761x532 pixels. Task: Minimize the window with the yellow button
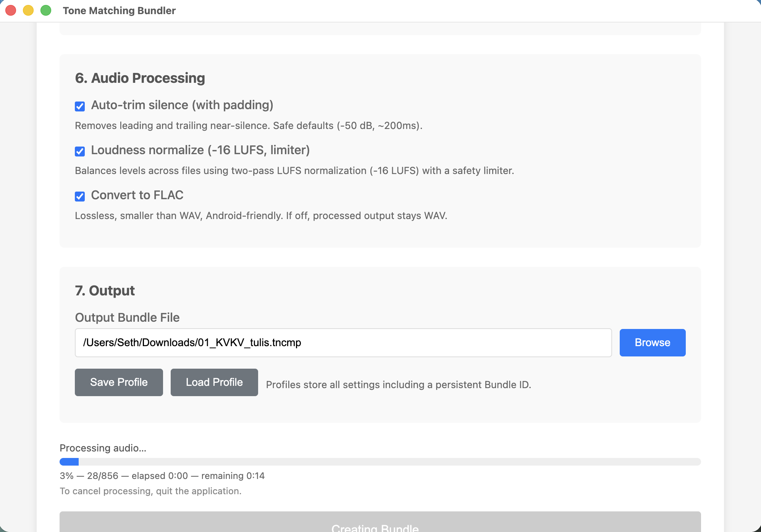28,11
